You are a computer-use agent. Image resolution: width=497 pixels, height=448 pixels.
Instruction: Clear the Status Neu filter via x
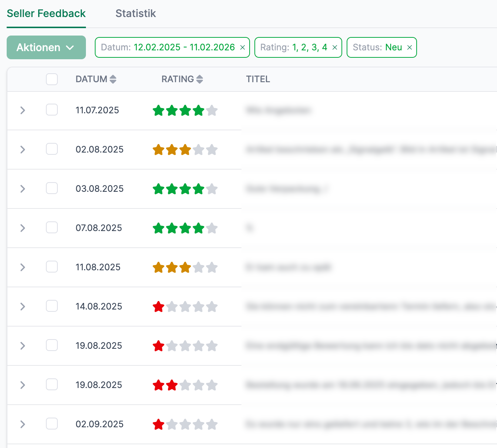click(x=410, y=48)
